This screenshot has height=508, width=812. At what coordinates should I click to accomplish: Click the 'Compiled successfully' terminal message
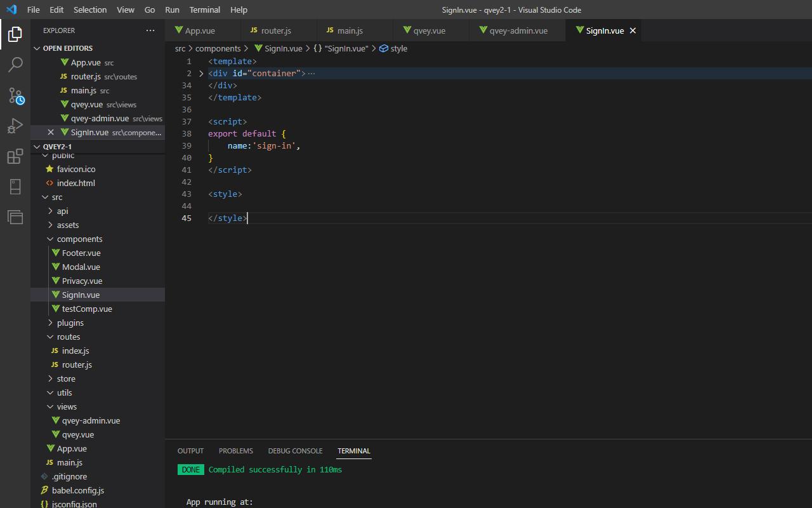pyautogui.click(x=275, y=470)
